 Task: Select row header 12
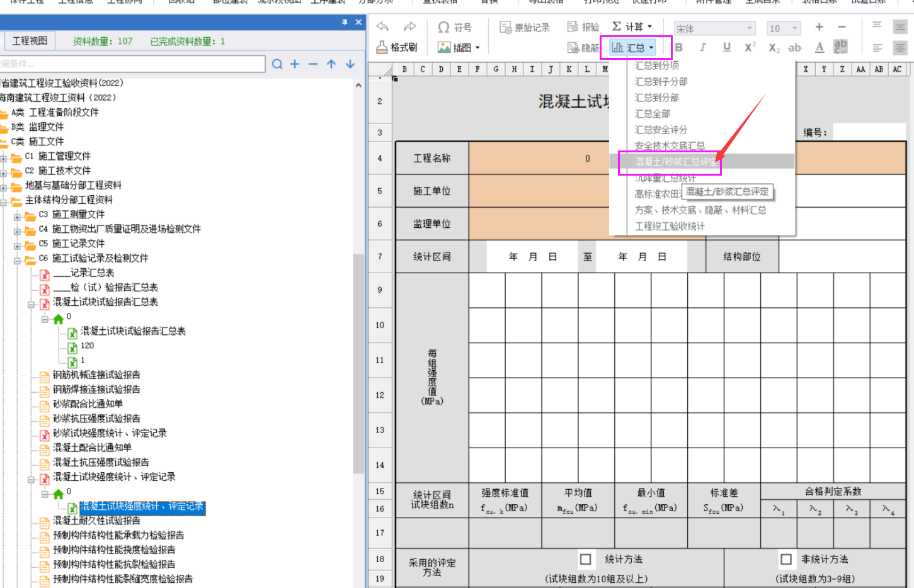pos(380,395)
